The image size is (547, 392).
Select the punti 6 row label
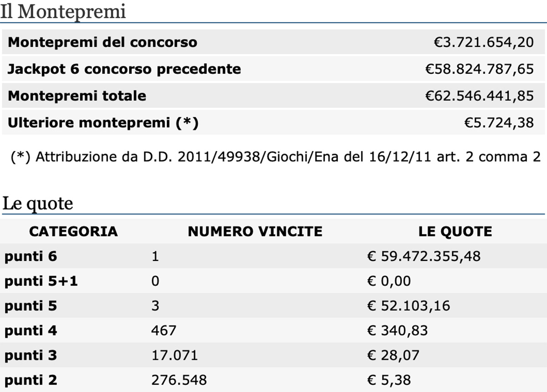coord(31,256)
